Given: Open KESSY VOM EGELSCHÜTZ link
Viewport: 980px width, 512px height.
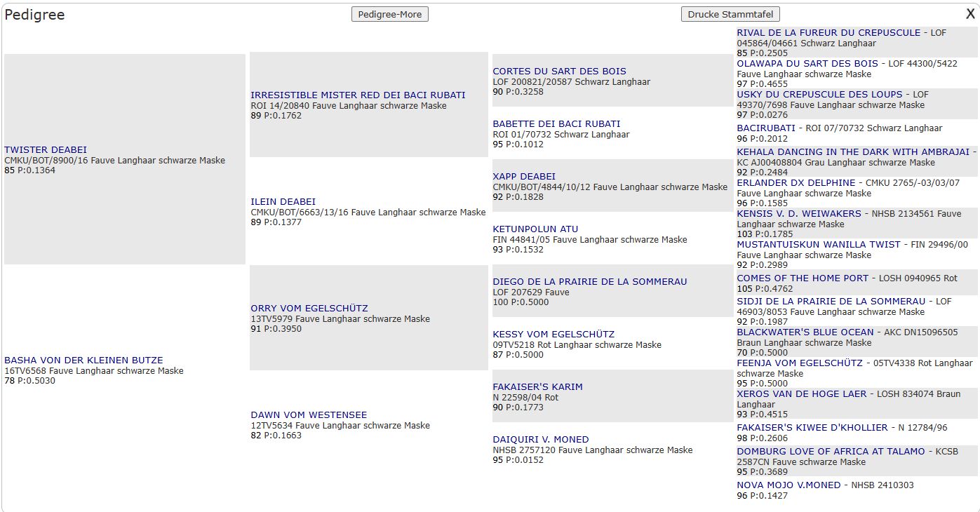Looking at the screenshot, I should pos(553,334).
